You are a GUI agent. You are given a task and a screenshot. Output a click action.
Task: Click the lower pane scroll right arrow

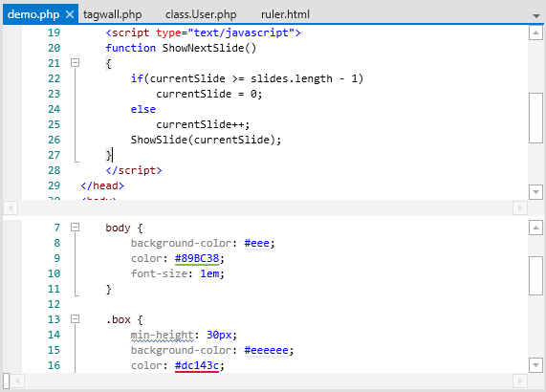(520, 381)
